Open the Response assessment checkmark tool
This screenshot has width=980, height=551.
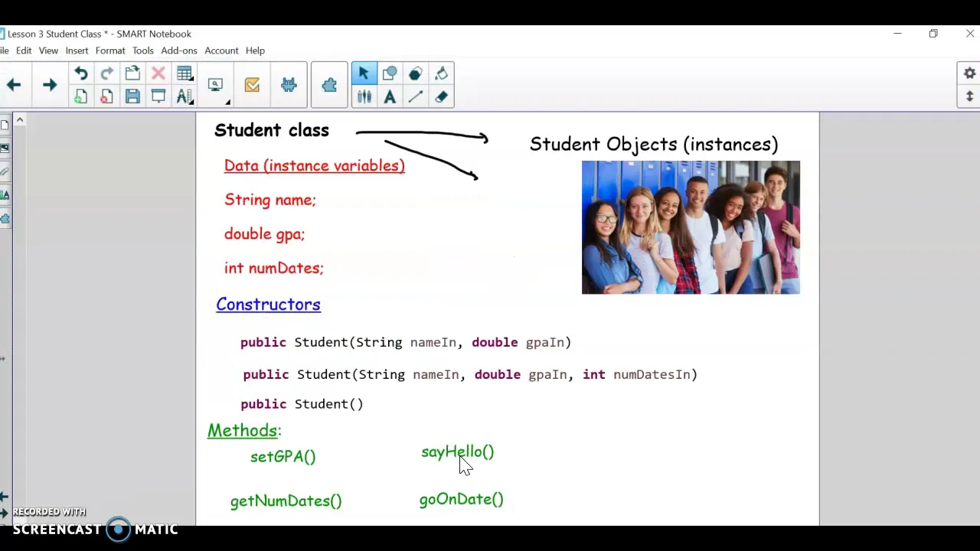click(x=252, y=85)
